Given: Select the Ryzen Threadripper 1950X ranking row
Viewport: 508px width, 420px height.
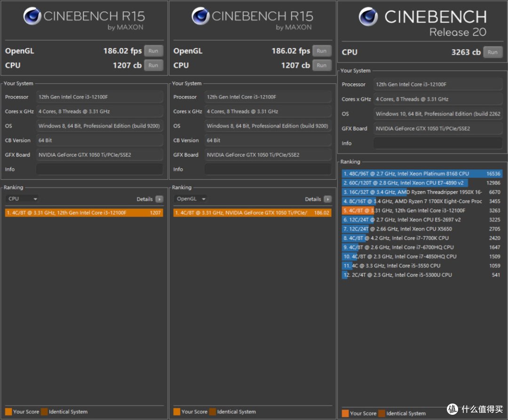Looking at the screenshot, I should (x=422, y=192).
